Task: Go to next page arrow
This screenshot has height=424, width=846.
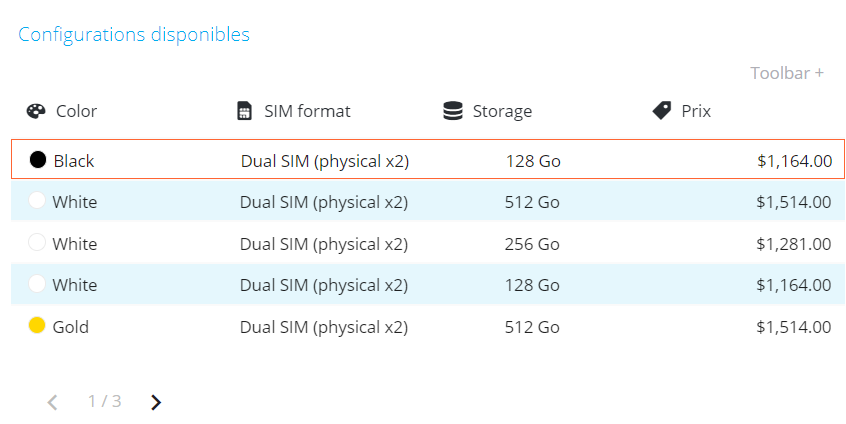Action: point(156,402)
